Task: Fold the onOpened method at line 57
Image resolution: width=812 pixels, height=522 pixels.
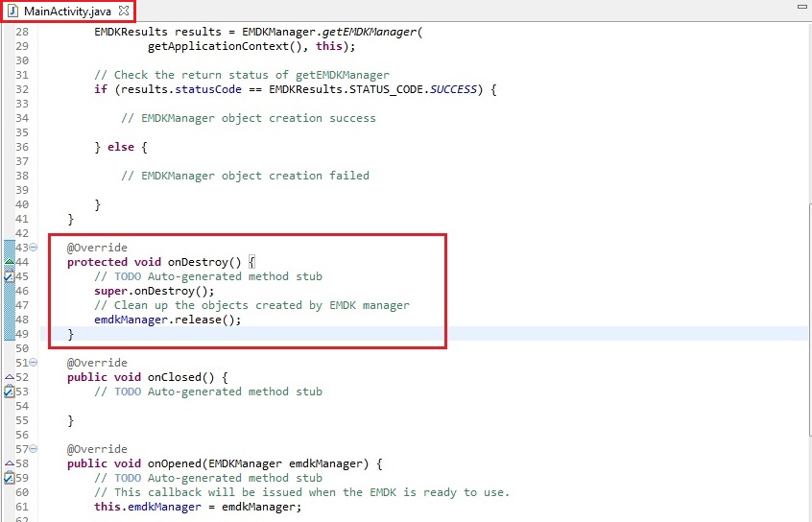Action: (x=34, y=450)
